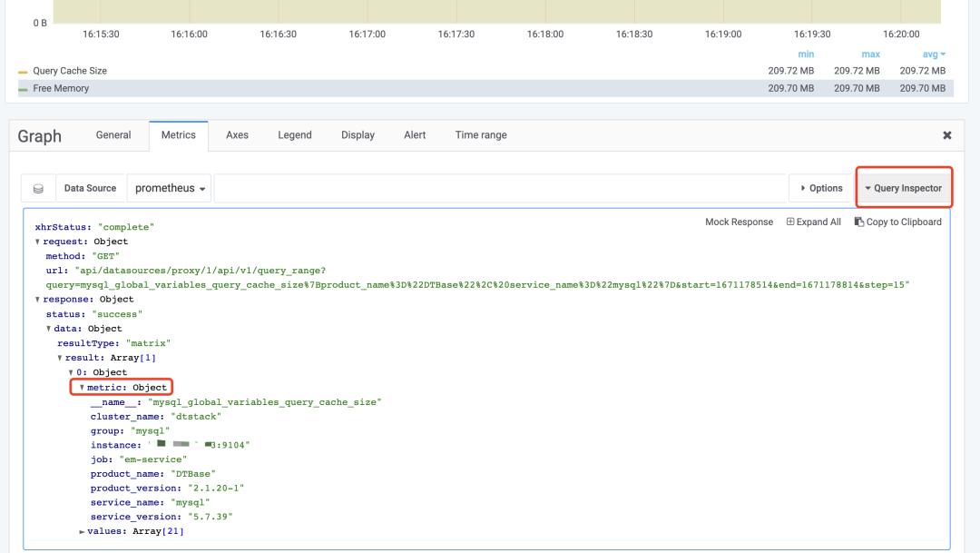Click the Data Source label

[x=90, y=188]
